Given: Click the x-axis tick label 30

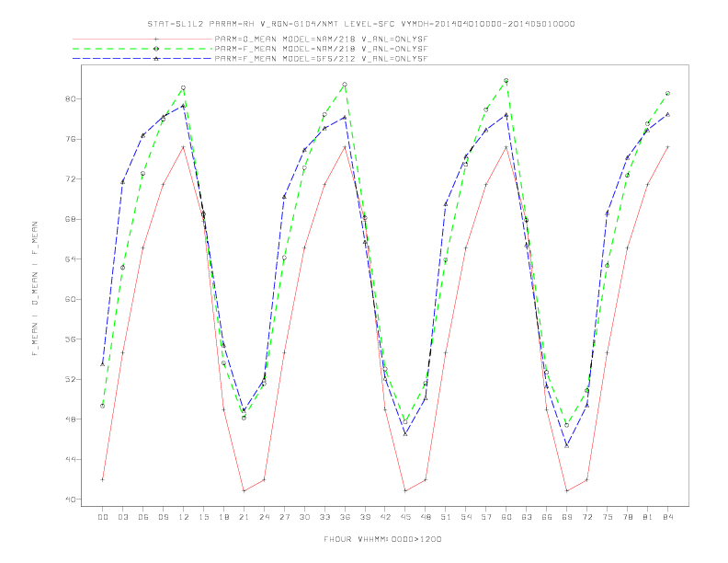Looking at the screenshot, I should click(x=304, y=517).
